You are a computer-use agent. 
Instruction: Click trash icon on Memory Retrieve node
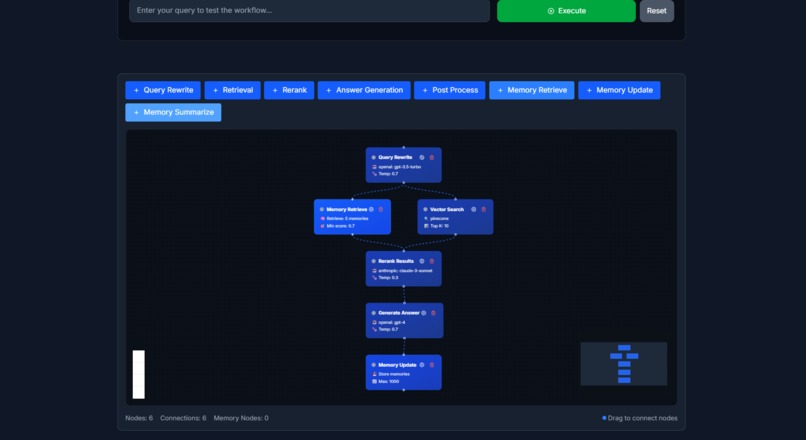point(381,209)
